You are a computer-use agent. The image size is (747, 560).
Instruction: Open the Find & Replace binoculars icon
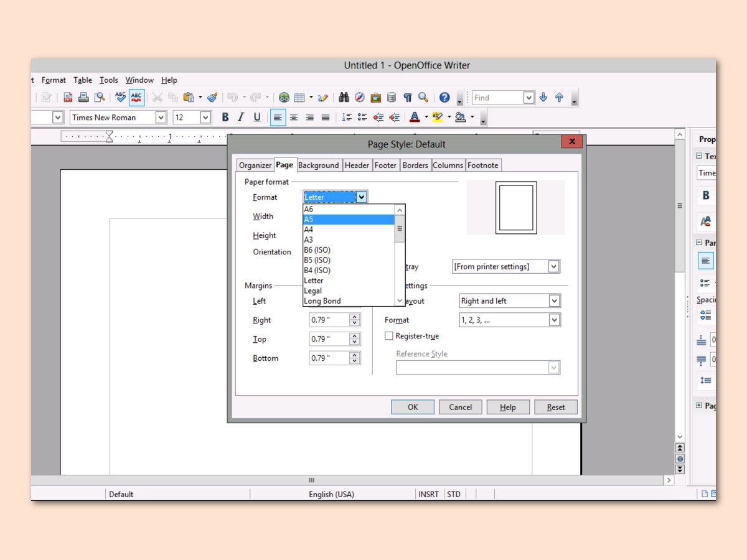344,97
